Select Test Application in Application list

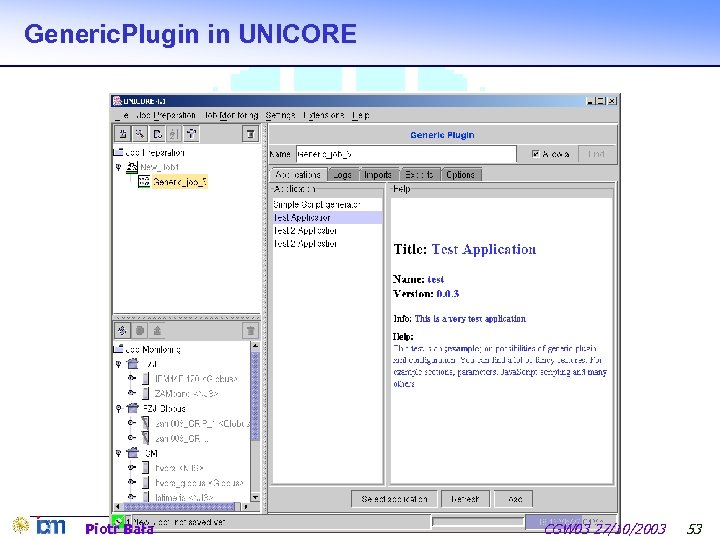[x=327, y=217]
